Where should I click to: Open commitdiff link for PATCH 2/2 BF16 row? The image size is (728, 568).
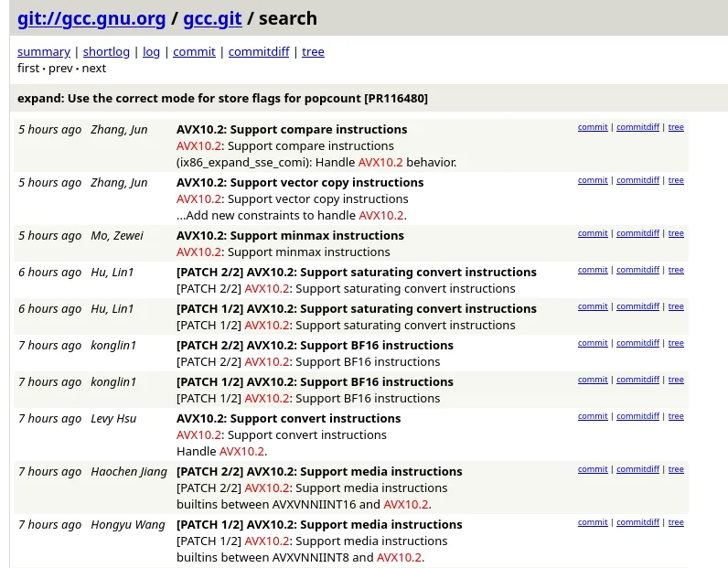tap(637, 343)
